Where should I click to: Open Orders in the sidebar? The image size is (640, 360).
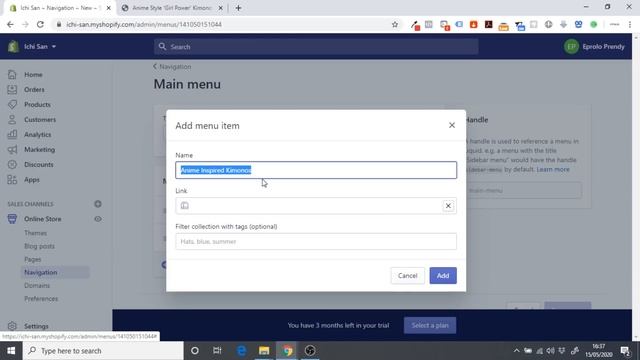click(34, 89)
